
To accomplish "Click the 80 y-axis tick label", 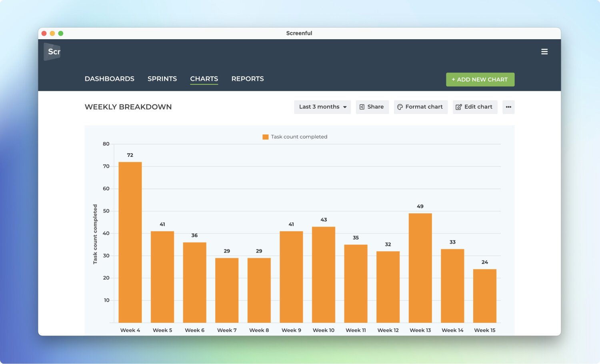I will [x=106, y=144].
